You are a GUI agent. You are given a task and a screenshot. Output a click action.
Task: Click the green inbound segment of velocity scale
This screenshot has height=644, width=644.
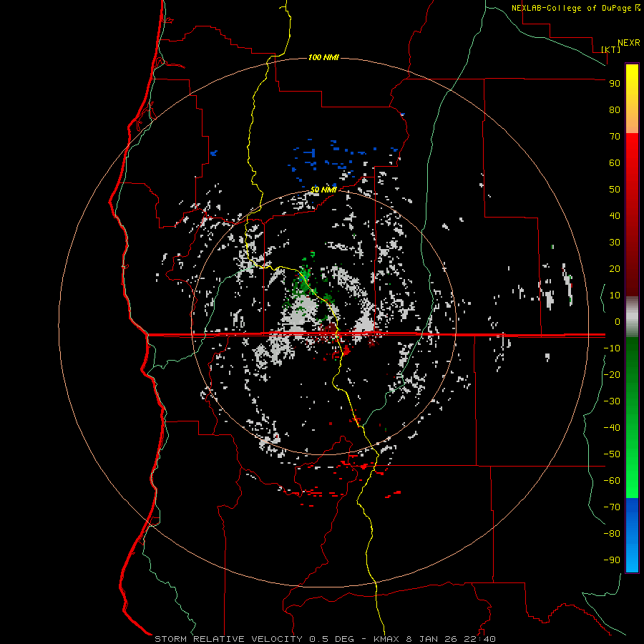click(x=632, y=417)
